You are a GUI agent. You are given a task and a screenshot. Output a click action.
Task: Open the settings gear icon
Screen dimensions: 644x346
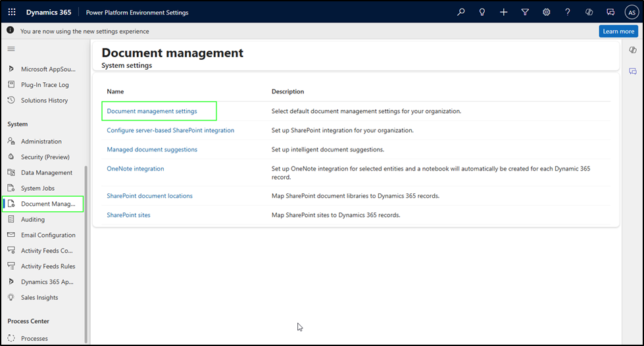pos(546,12)
